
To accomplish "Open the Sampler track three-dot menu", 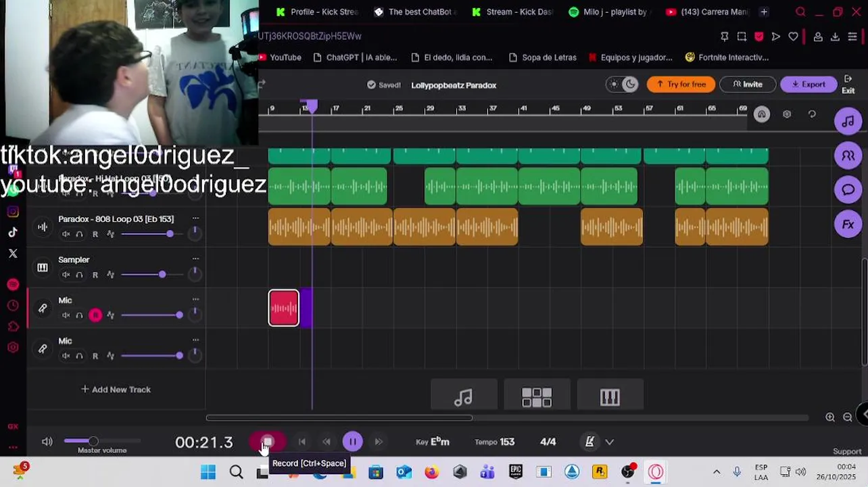I will coord(195,259).
